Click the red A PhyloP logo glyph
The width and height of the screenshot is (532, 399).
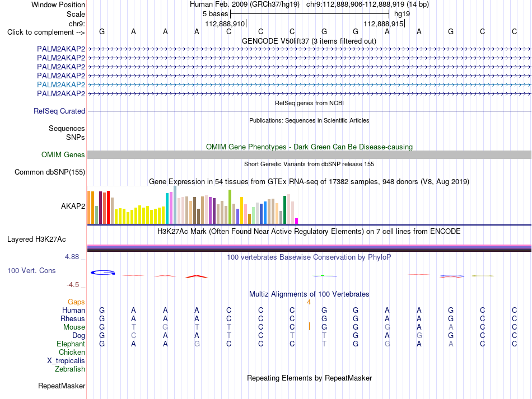[197, 276]
